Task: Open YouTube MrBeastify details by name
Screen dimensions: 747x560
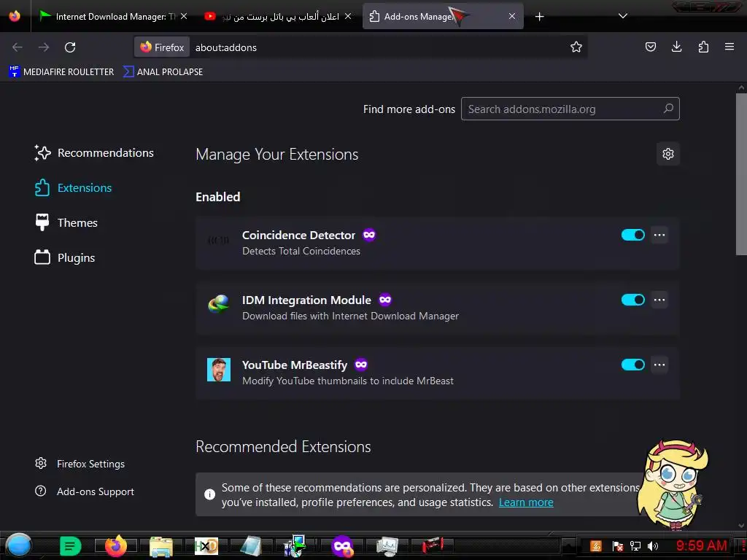Action: point(295,365)
